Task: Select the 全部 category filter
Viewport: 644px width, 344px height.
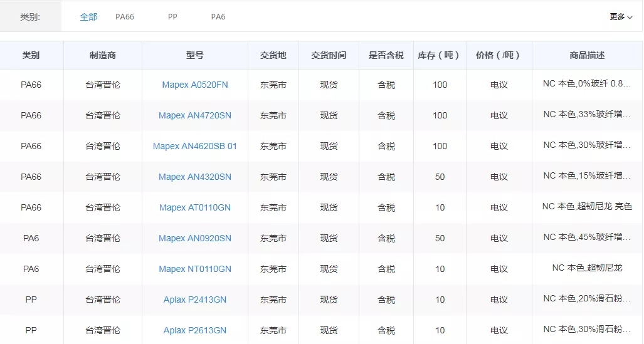Action: point(88,17)
